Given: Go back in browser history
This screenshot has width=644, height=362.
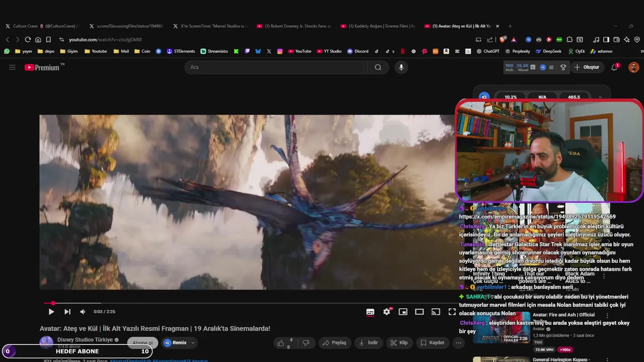Looking at the screenshot, I should [x=8, y=39].
